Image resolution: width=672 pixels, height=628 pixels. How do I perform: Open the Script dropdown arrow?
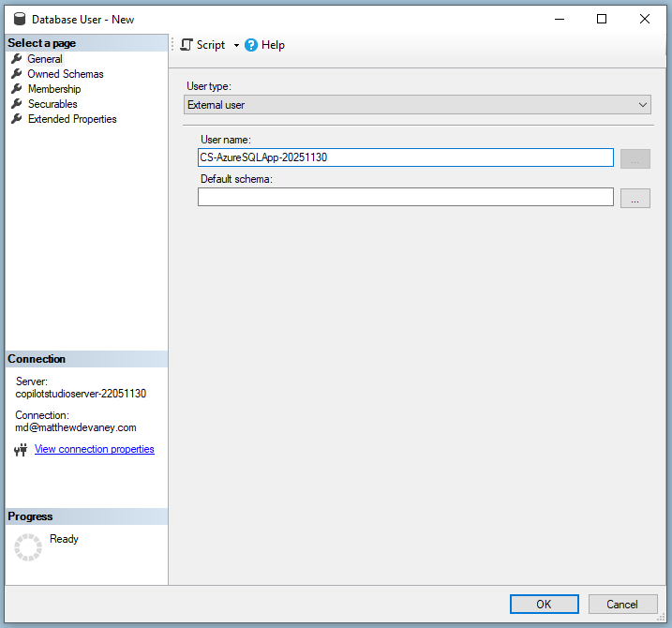[x=236, y=46]
